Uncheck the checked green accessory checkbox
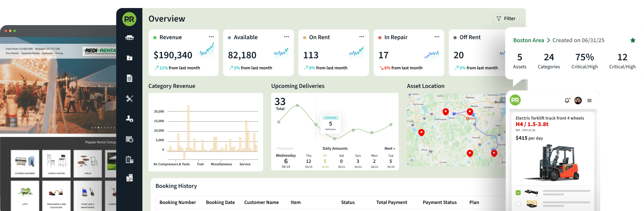 click(x=518, y=193)
